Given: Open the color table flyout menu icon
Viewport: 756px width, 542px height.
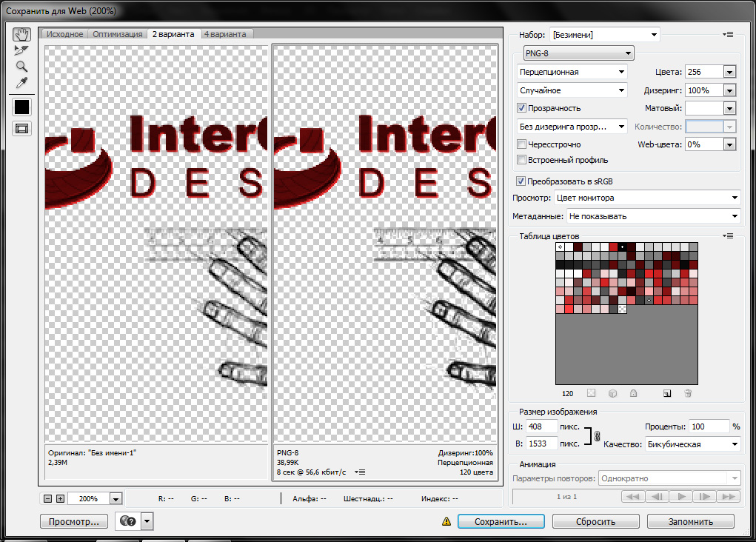Looking at the screenshot, I should [728, 235].
